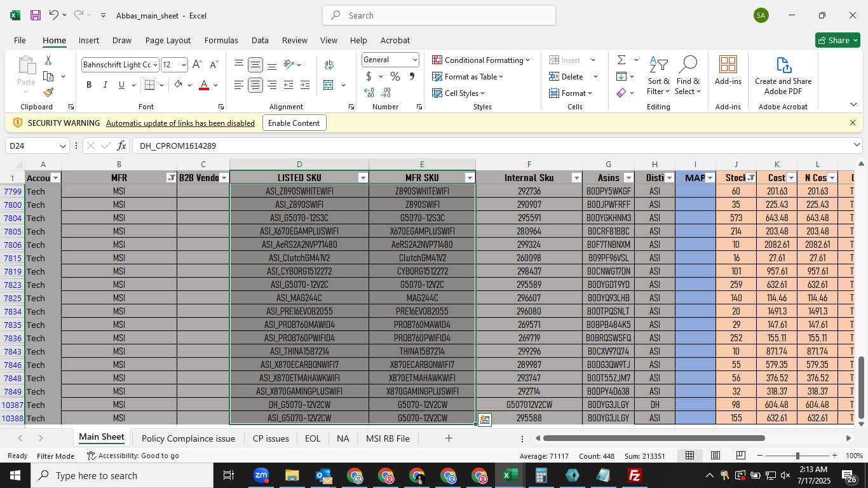Open the Calculator in the taskbar
Image resolution: width=868 pixels, height=488 pixels.
541,475
